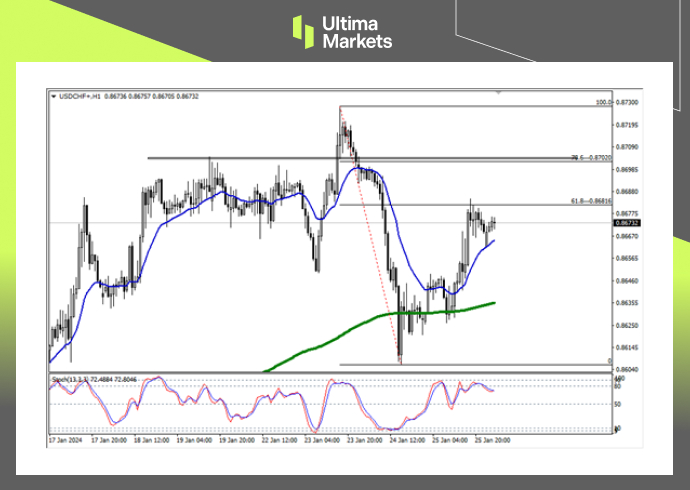Click the candlestick spike high near 23 Jan

341,108
